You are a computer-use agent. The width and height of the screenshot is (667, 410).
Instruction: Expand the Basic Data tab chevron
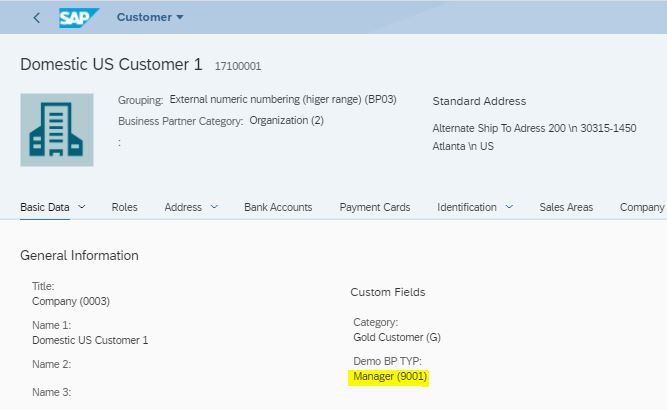pyautogui.click(x=82, y=207)
